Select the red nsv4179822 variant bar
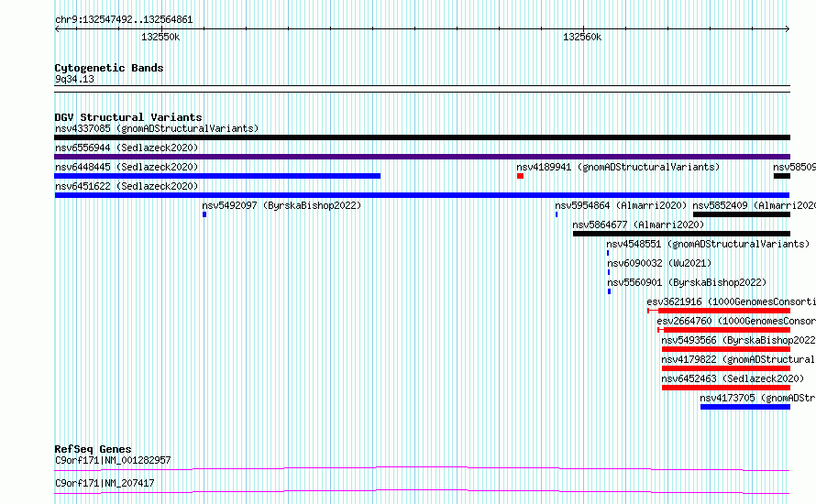The height and width of the screenshot is (504, 816). coord(726,368)
